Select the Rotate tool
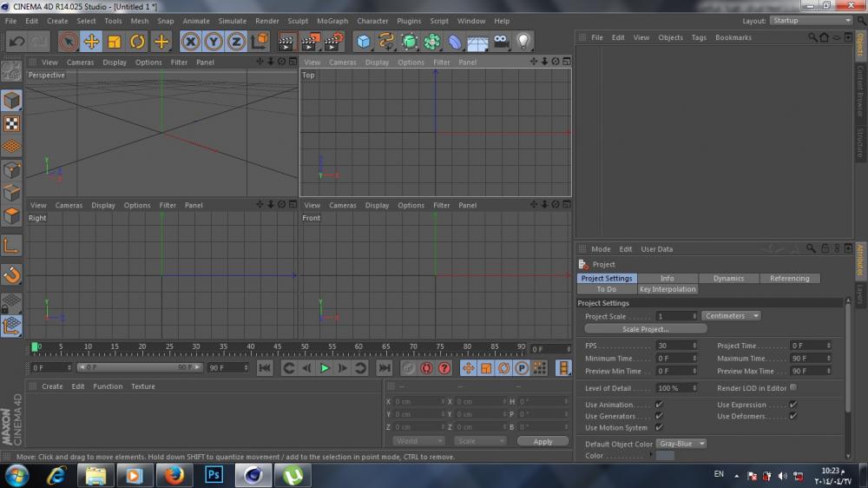 coord(137,42)
